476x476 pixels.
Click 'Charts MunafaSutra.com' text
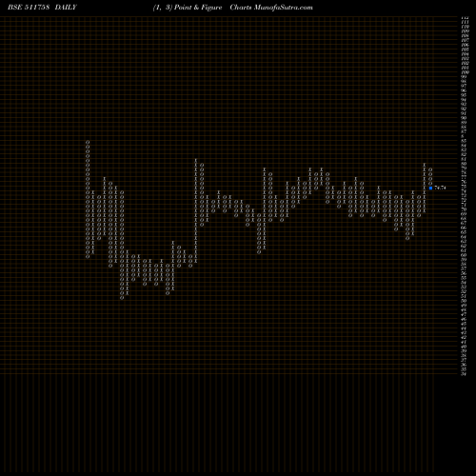tap(271, 8)
